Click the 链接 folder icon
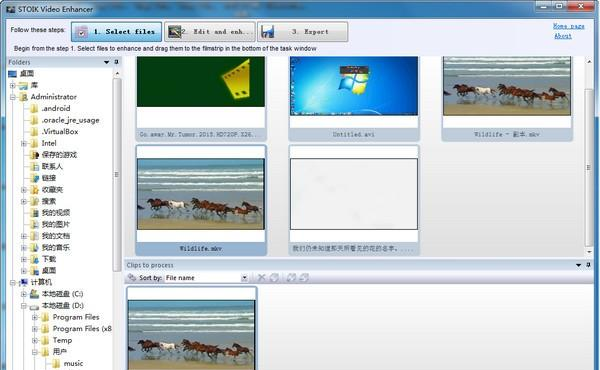Image resolution: width=600 pixels, height=370 pixels. tap(34, 178)
